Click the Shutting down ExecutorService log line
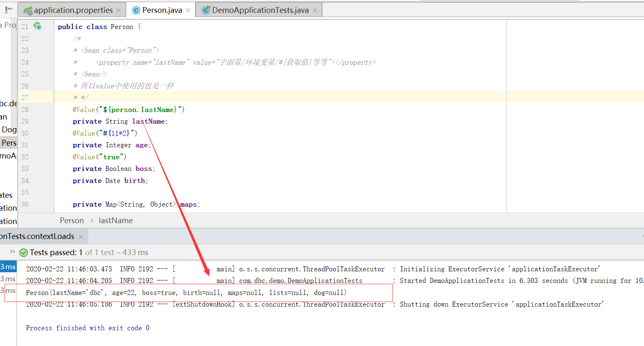The height and width of the screenshot is (346, 644). click(x=315, y=305)
